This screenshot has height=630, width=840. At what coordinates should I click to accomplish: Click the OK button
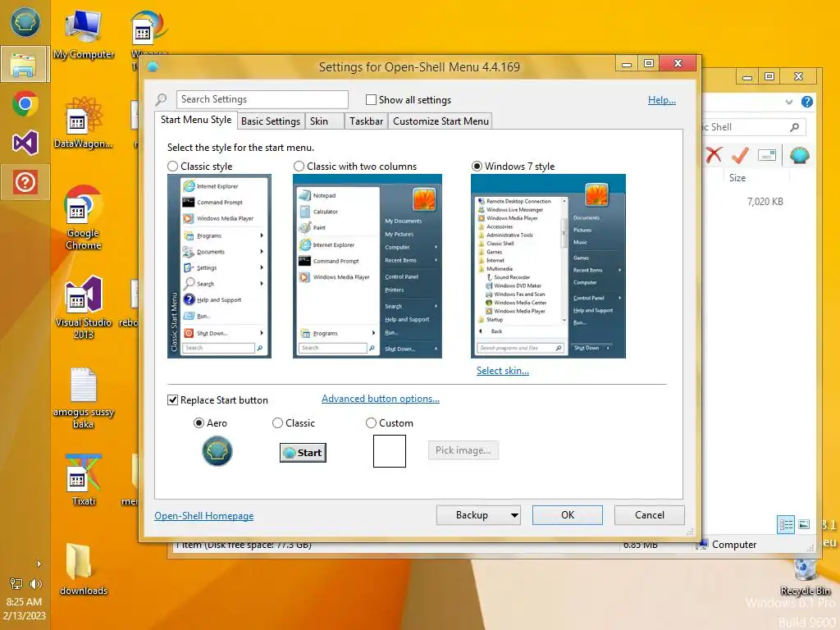coord(568,515)
